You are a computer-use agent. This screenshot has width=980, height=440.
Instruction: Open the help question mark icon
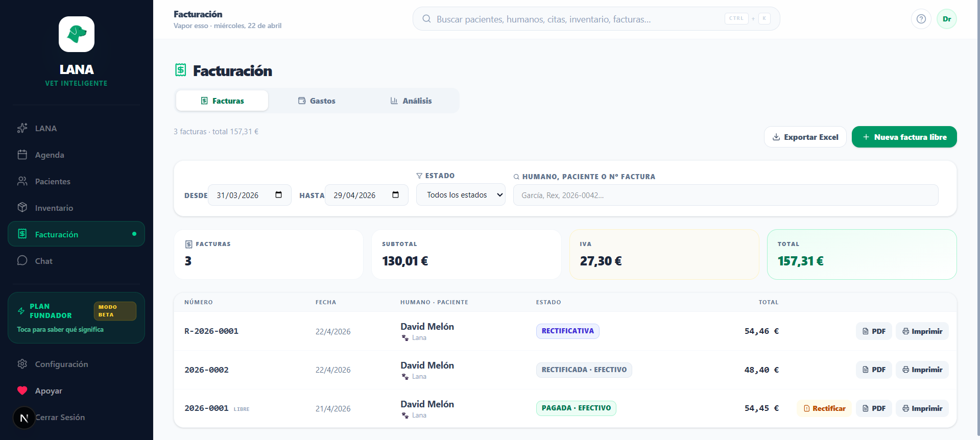[921, 19]
